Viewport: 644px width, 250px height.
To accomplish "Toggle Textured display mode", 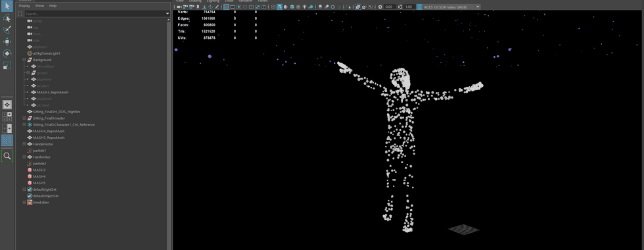I will (298, 7).
